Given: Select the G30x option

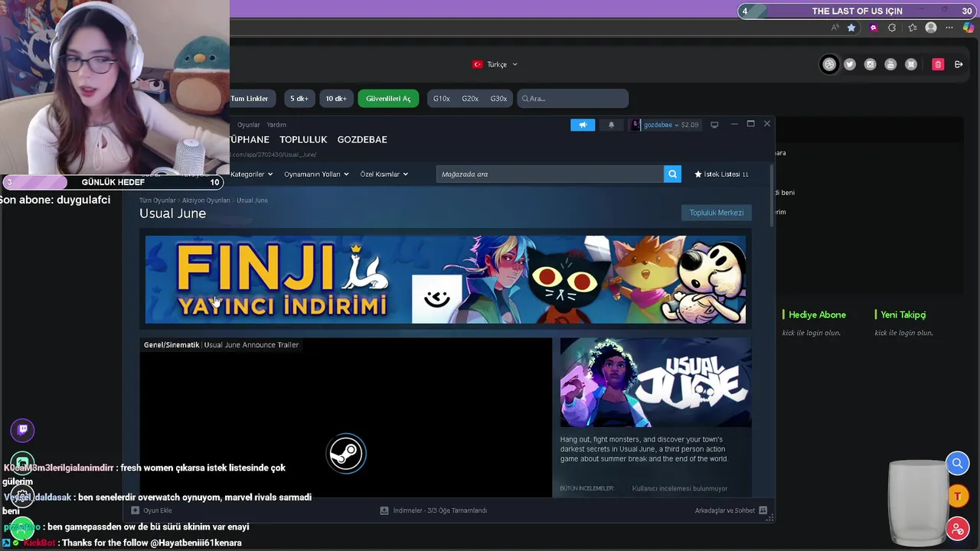Looking at the screenshot, I should (x=498, y=98).
